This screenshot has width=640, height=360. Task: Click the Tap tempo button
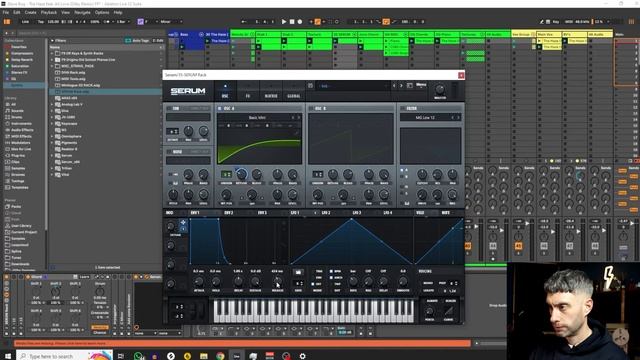click(41, 22)
